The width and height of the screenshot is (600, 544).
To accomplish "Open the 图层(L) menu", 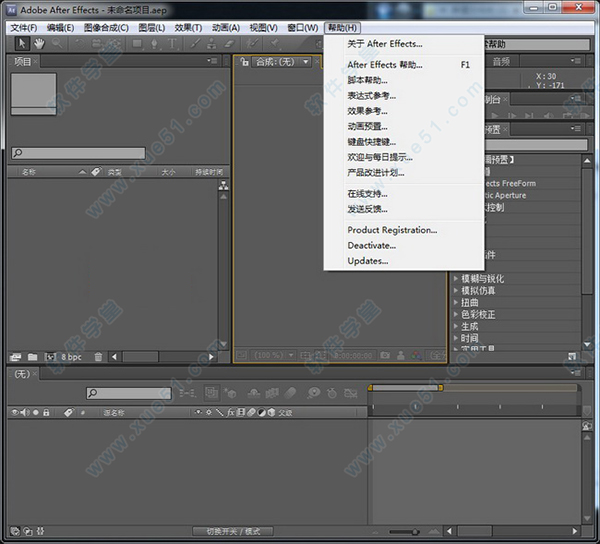I will tap(152, 28).
